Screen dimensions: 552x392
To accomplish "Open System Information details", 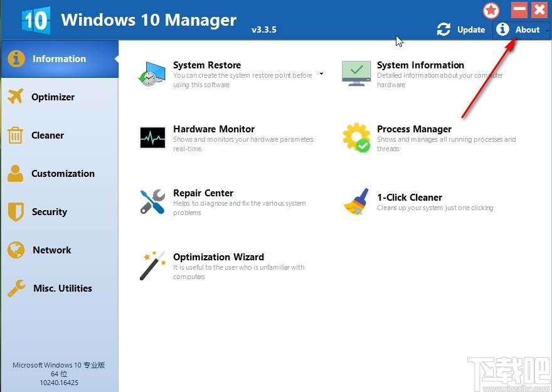I will click(x=420, y=65).
